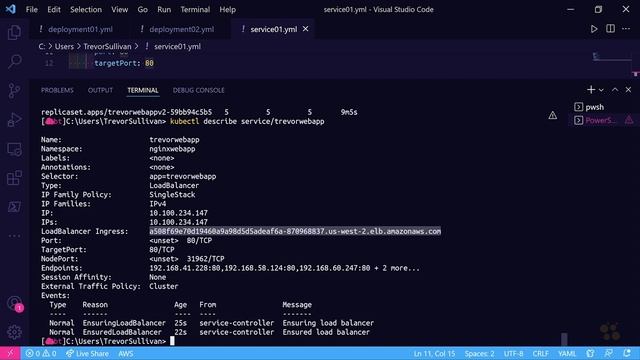
Task: Open the Selection menu
Action: click(x=86, y=9)
